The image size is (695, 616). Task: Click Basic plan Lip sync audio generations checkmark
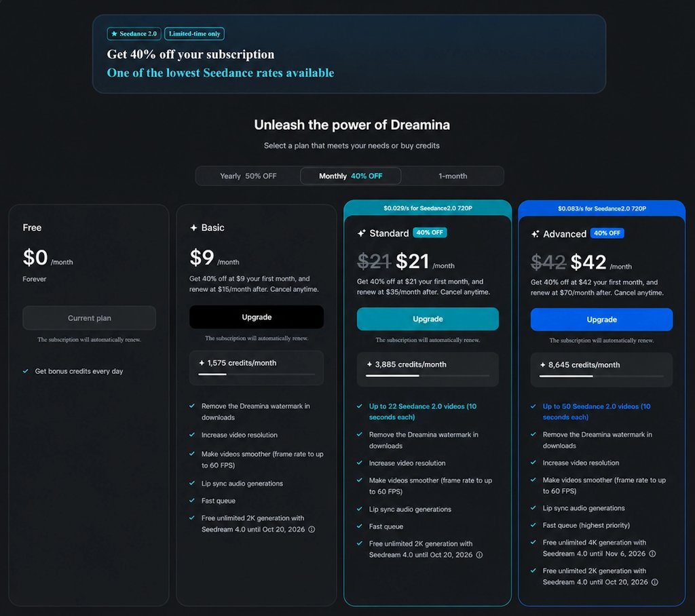click(x=192, y=483)
